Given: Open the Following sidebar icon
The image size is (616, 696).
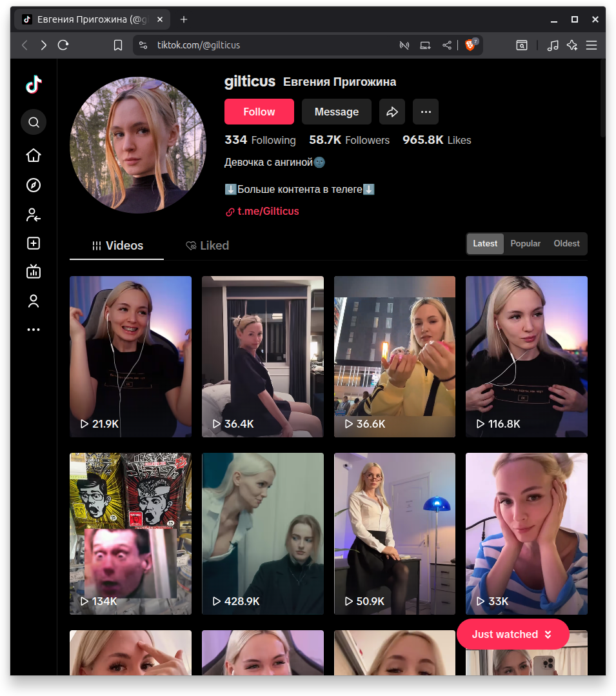Looking at the screenshot, I should coord(34,215).
